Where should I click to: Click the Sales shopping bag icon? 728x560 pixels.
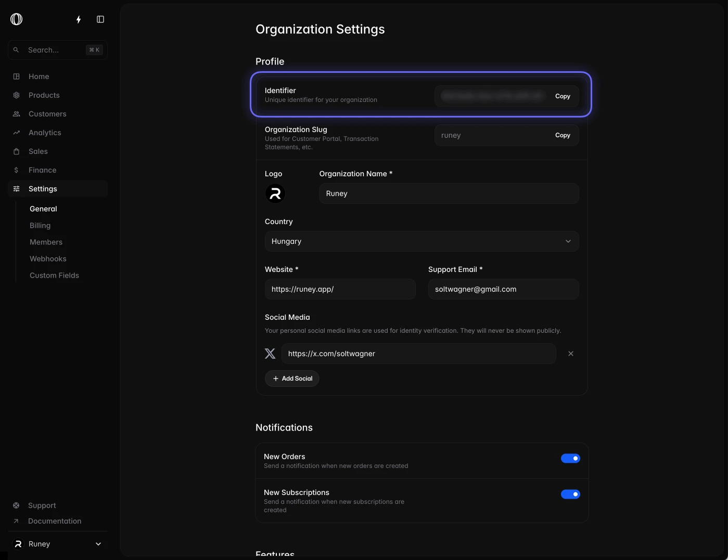17,151
